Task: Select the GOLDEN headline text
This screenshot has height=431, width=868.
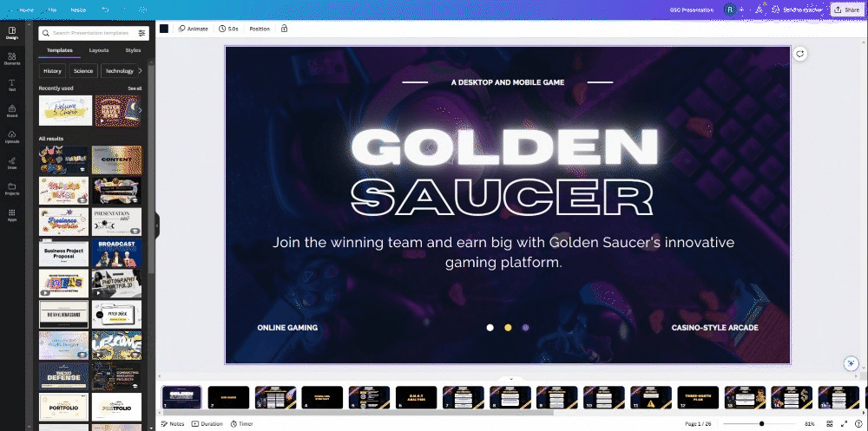Action: point(505,147)
